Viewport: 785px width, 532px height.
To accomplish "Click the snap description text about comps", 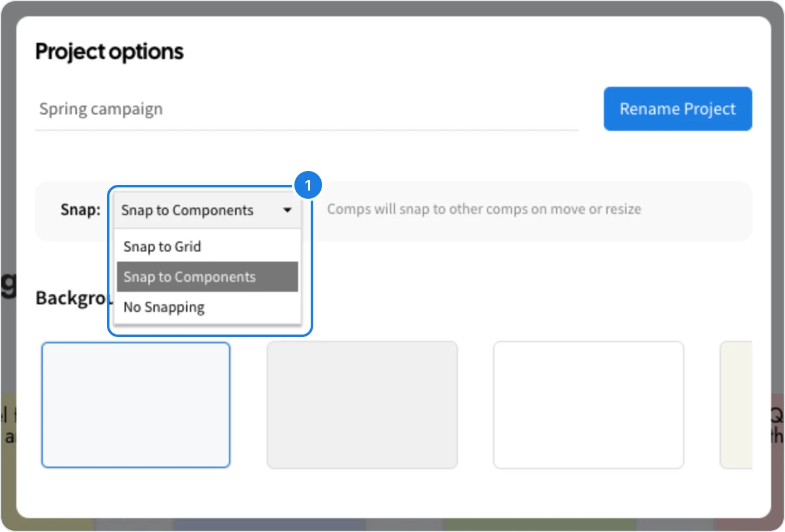I will pyautogui.click(x=484, y=209).
